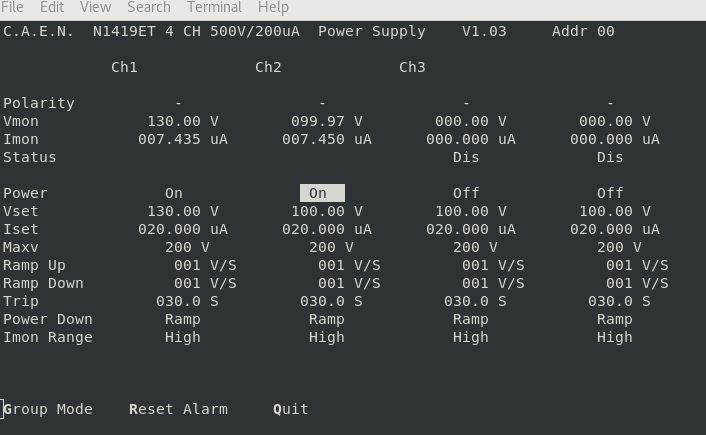This screenshot has height=435, width=706.
Task: Toggle the non-highlighted Power On value
Action: [174, 193]
